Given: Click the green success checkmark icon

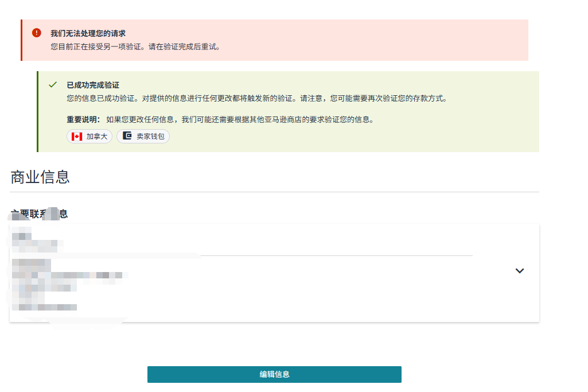Looking at the screenshot, I should tap(53, 84).
